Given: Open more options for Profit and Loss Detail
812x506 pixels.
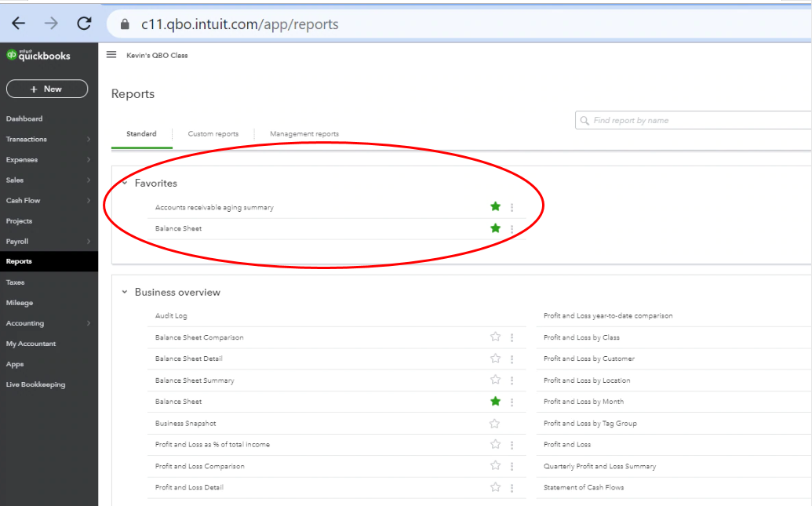Looking at the screenshot, I should click(x=512, y=488).
